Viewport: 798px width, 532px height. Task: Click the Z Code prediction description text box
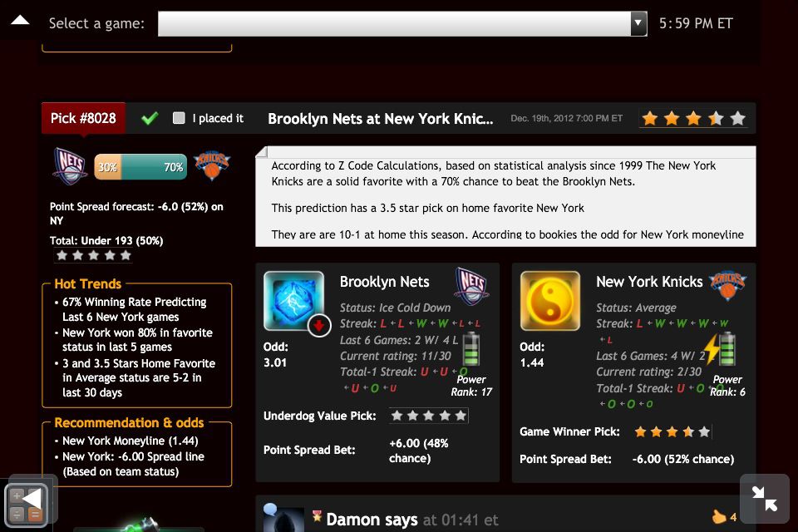click(505, 196)
